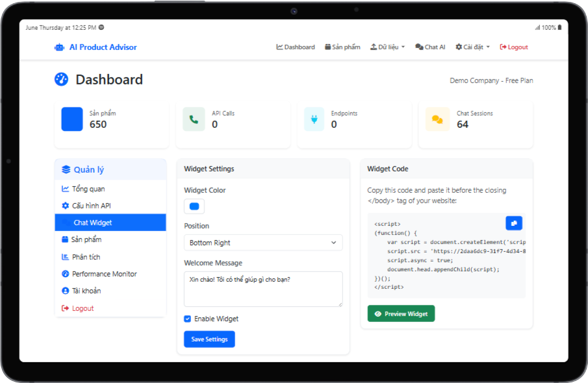
Task: Click the widget code snippet block
Action: tap(446, 256)
